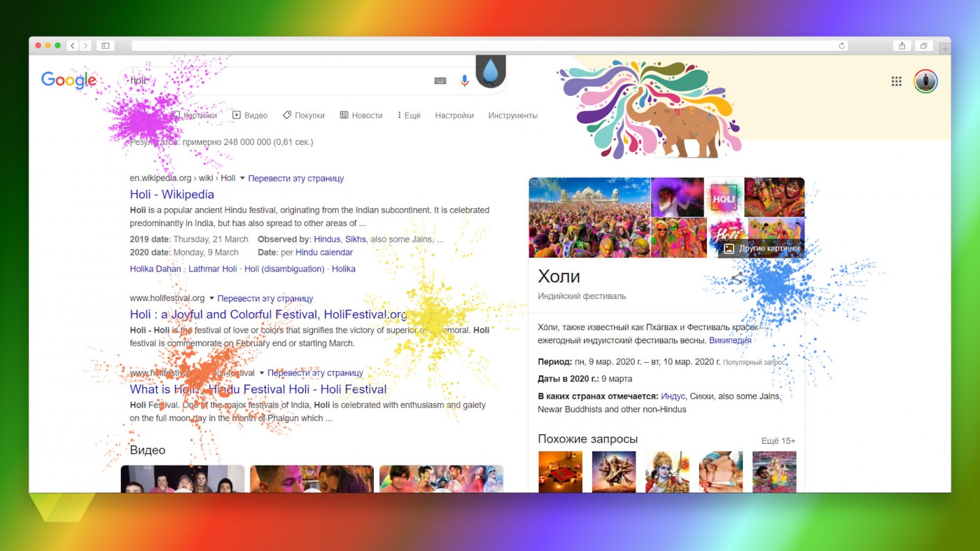
Task: Open the third video thumbnail
Action: point(441,479)
